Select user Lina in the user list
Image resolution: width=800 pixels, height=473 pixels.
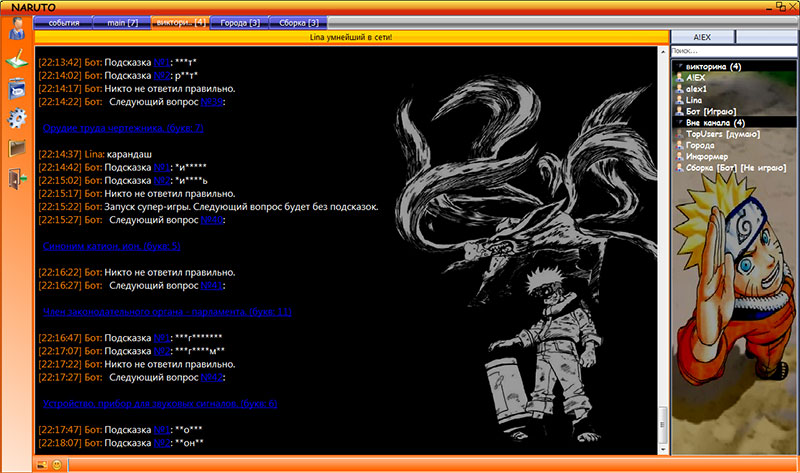[x=695, y=100]
